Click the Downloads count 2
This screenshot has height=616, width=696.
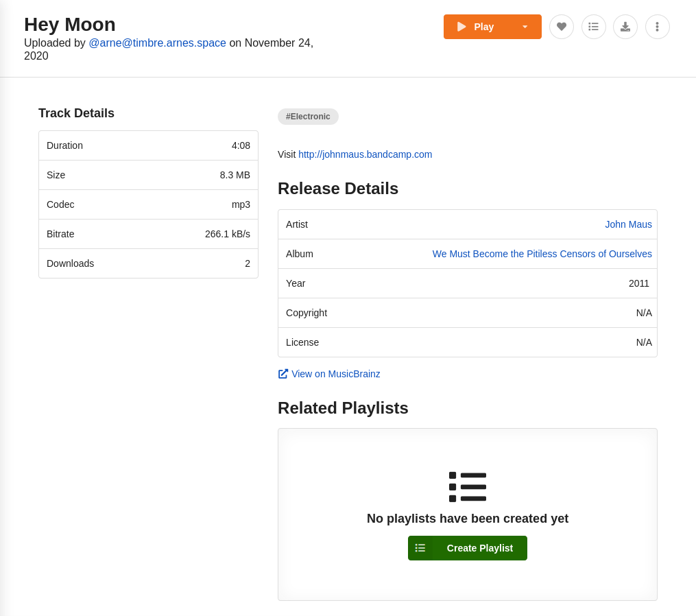[248, 263]
